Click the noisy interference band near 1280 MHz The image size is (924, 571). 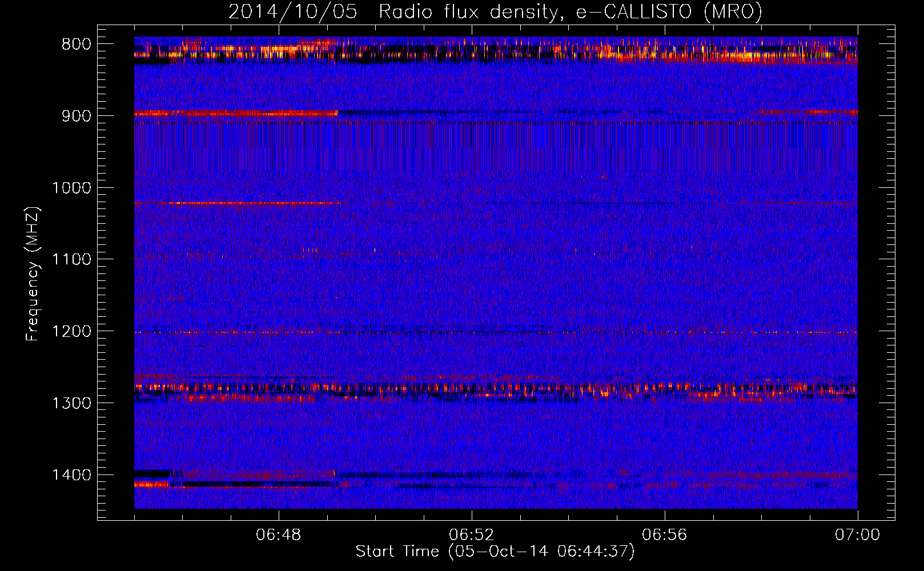point(496,389)
